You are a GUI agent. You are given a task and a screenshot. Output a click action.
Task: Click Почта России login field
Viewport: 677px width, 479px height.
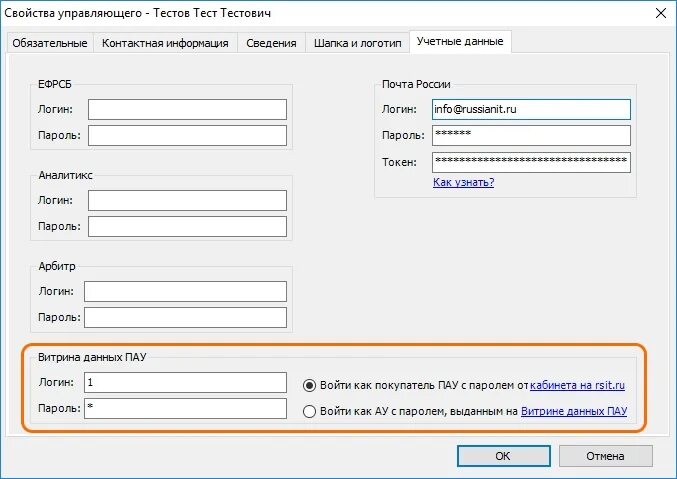531,109
